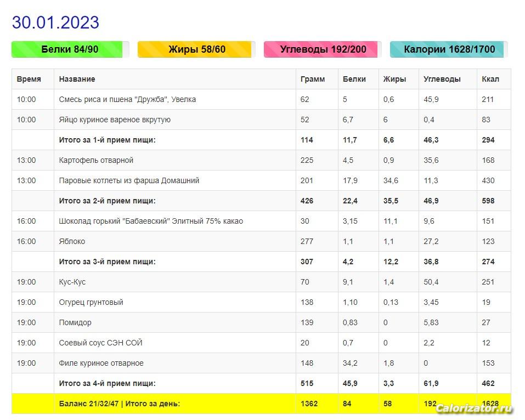This screenshot has height=420, width=525.
Task: Select the 274 kcal total for the 3rd meal
Action: (488, 262)
